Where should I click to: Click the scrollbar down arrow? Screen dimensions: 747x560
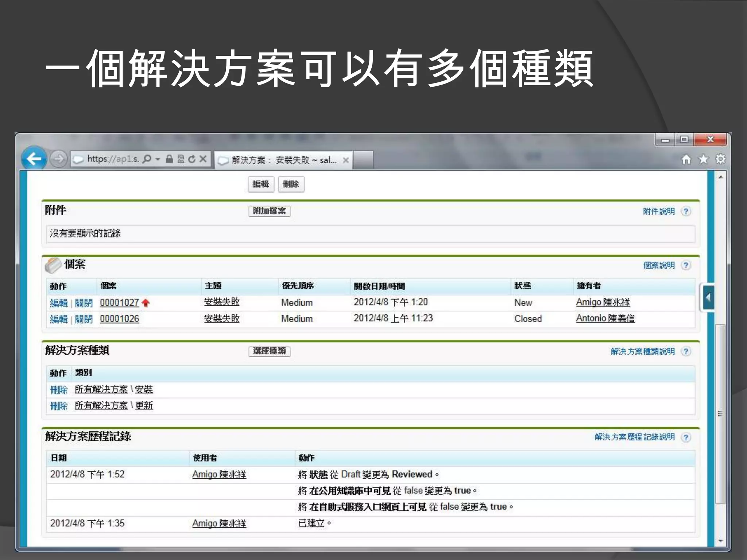(x=721, y=541)
